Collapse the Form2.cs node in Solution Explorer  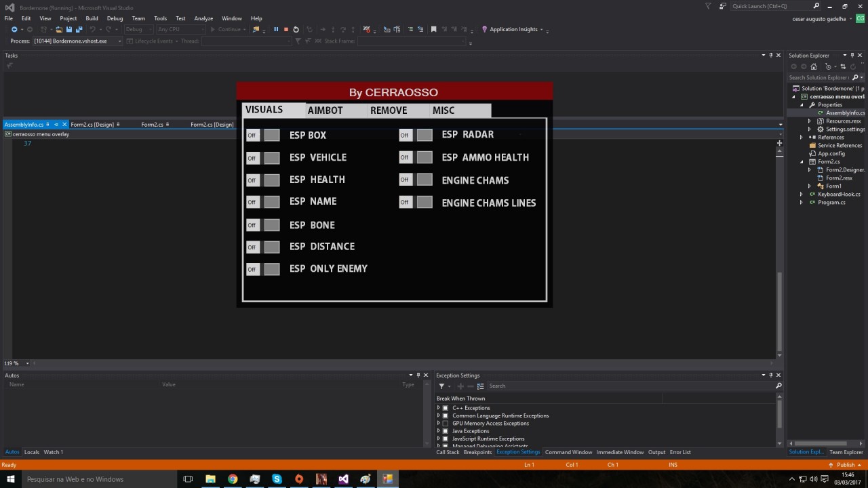(x=802, y=162)
